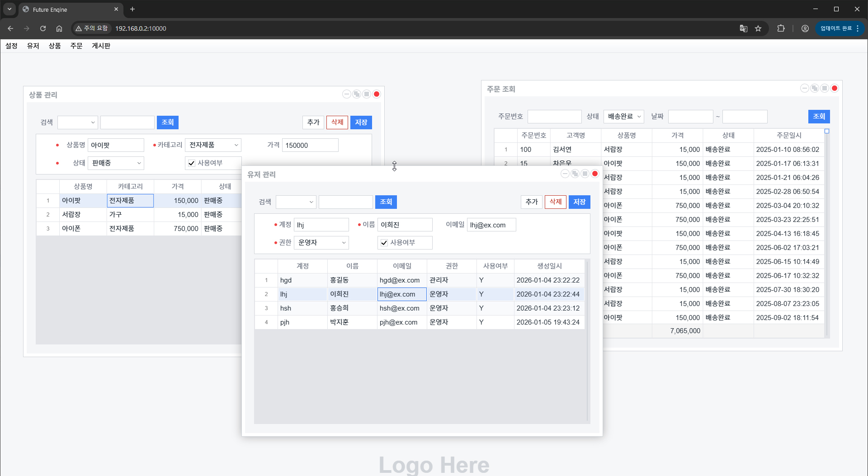Open the Chrome profile avatar icon
The image size is (868, 476).
pos(805,28)
